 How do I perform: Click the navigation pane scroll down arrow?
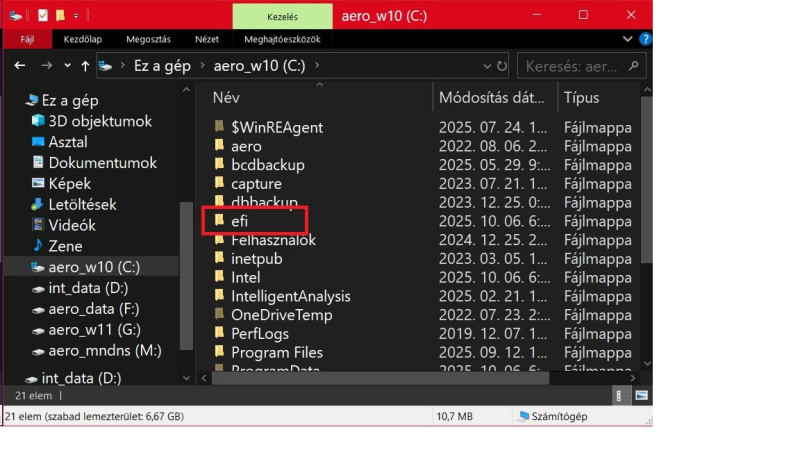186,378
